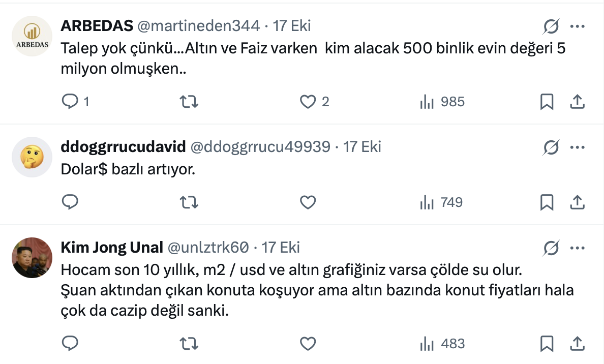Image resolution: width=604 pixels, height=364 pixels.
Task: Visit the @unlztrk60 handle link
Action: point(208,248)
